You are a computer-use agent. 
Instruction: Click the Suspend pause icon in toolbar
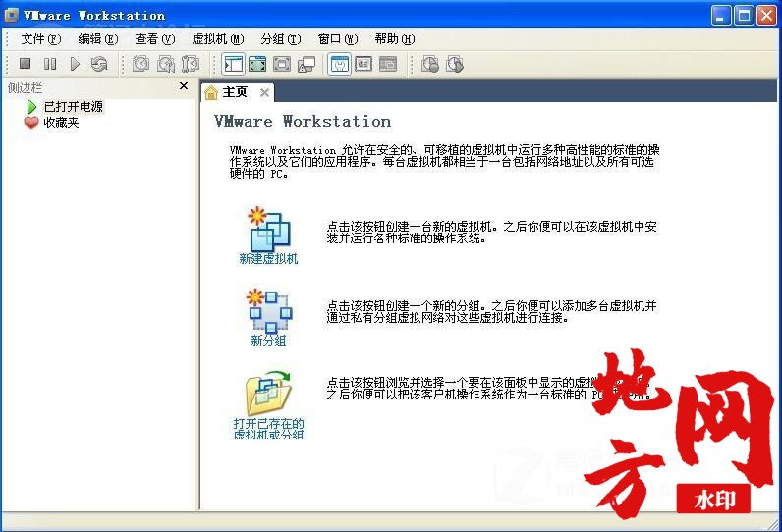click(x=50, y=64)
